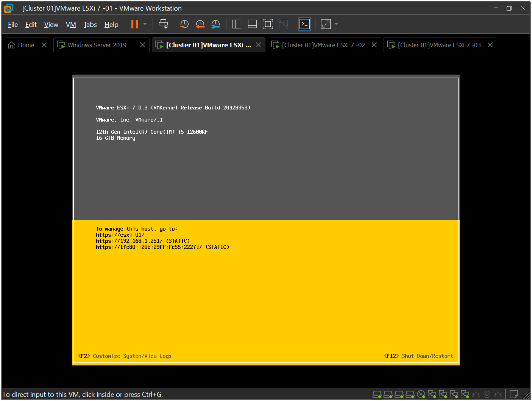Click the VMware Workstation title bar logo

(9, 8)
